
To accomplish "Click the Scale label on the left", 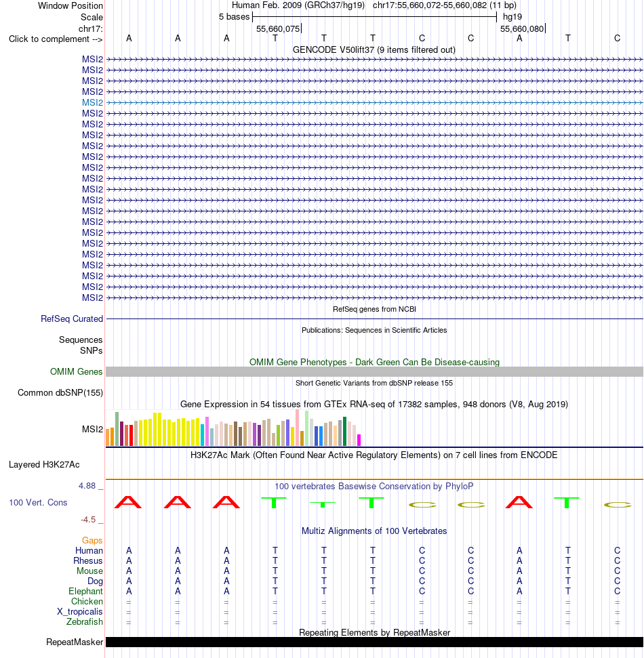I will tap(92, 17).
